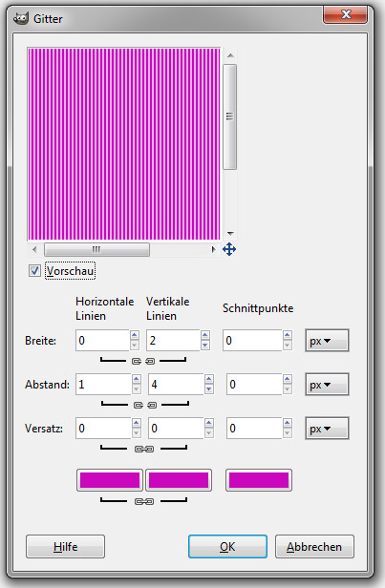Click the OK button
The image size is (385, 588).
tap(227, 546)
